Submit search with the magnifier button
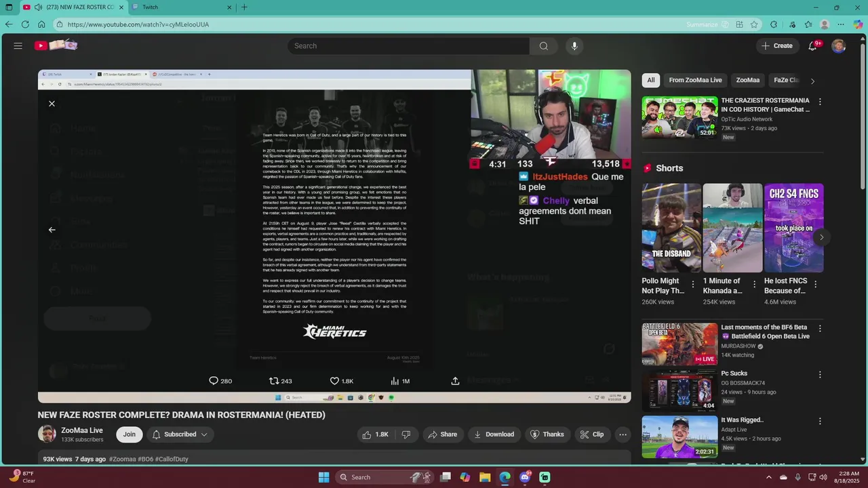Screen dimensions: 868x488 (544, 46)
